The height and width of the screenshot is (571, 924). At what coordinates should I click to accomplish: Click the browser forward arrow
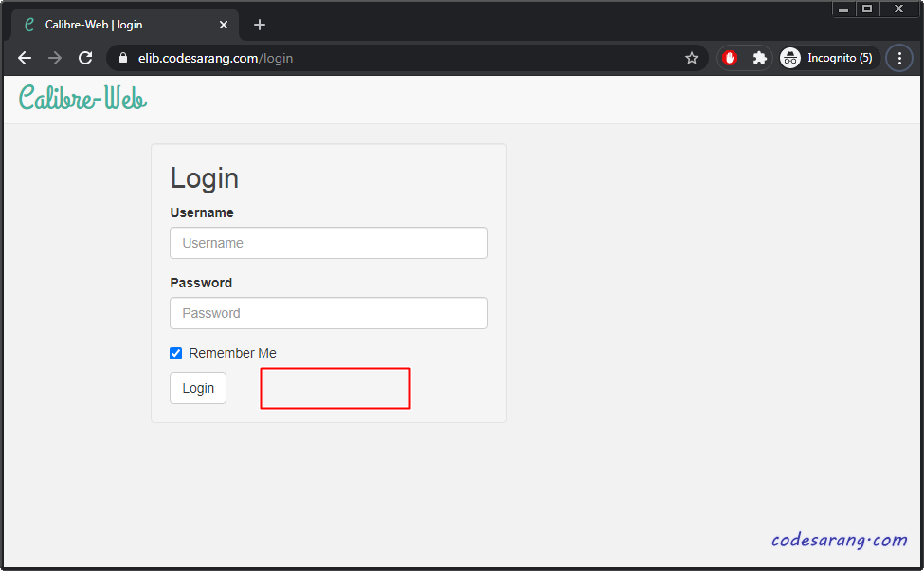55,58
